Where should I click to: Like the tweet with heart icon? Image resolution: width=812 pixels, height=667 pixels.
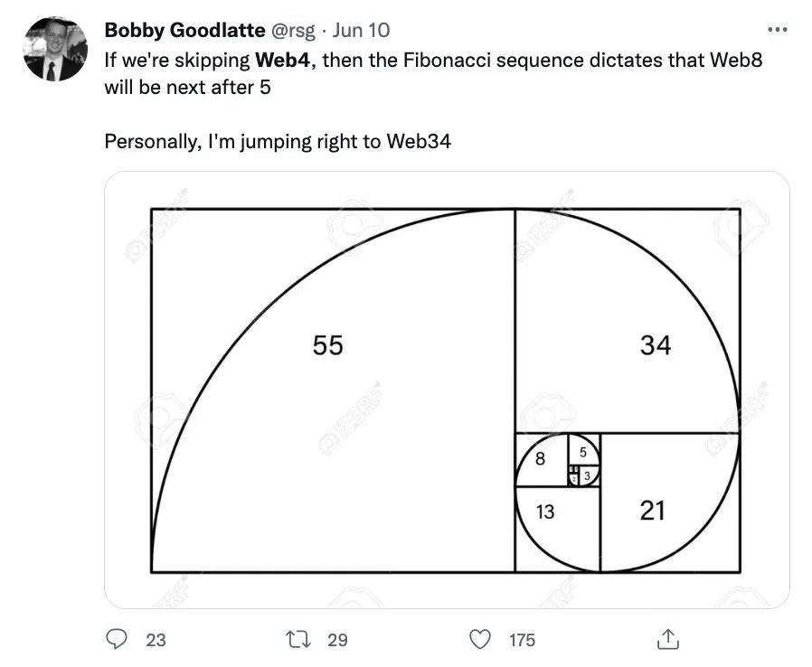click(x=481, y=639)
